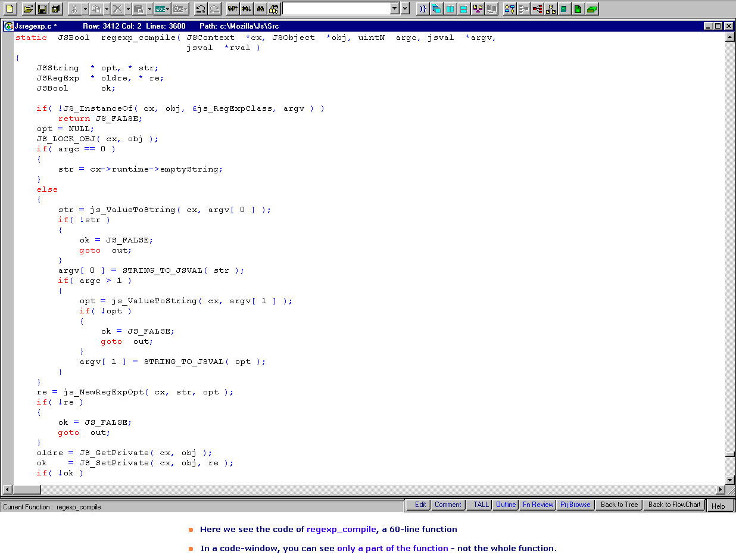736x560 pixels.
Task: Click the Prj Browse button
Action: coord(575,505)
